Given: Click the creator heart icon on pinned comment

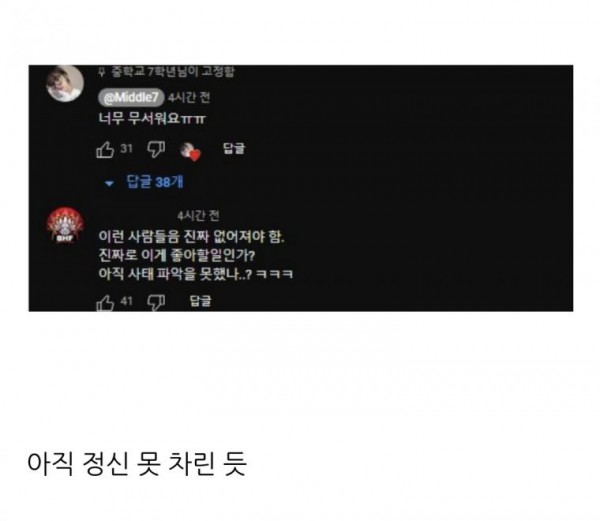Looking at the screenshot, I should coord(190,151).
